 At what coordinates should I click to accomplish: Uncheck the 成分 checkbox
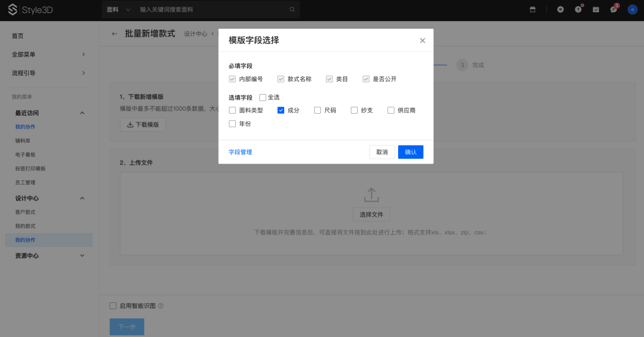coord(281,110)
